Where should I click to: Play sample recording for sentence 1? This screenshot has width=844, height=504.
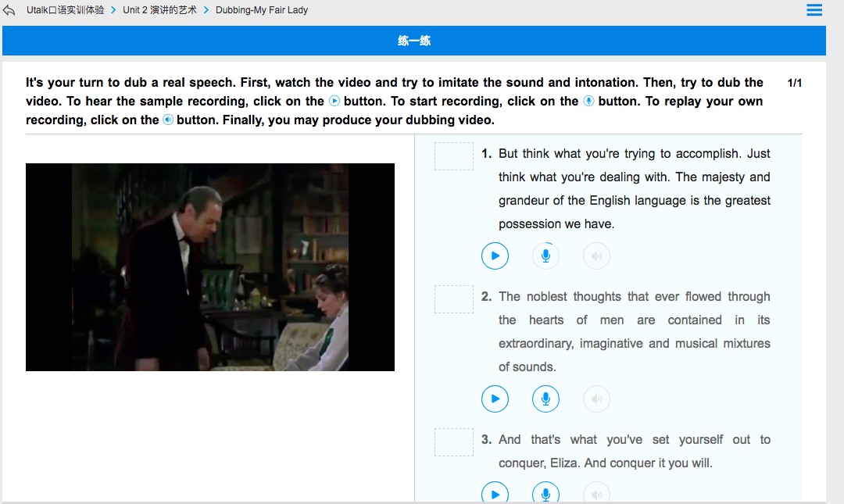pos(495,256)
